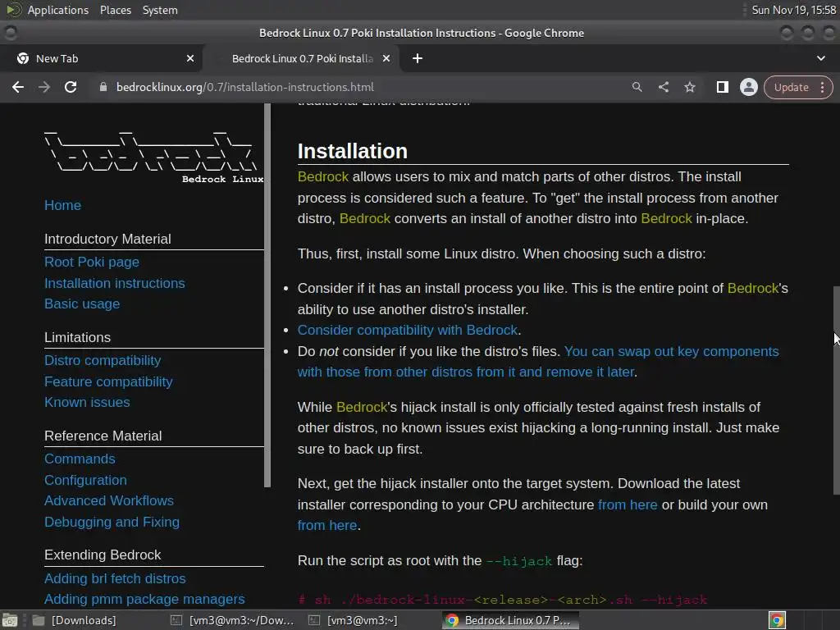Image resolution: width=840 pixels, height=630 pixels.
Task: Click the Chrome icon in system tray
Action: (778, 620)
